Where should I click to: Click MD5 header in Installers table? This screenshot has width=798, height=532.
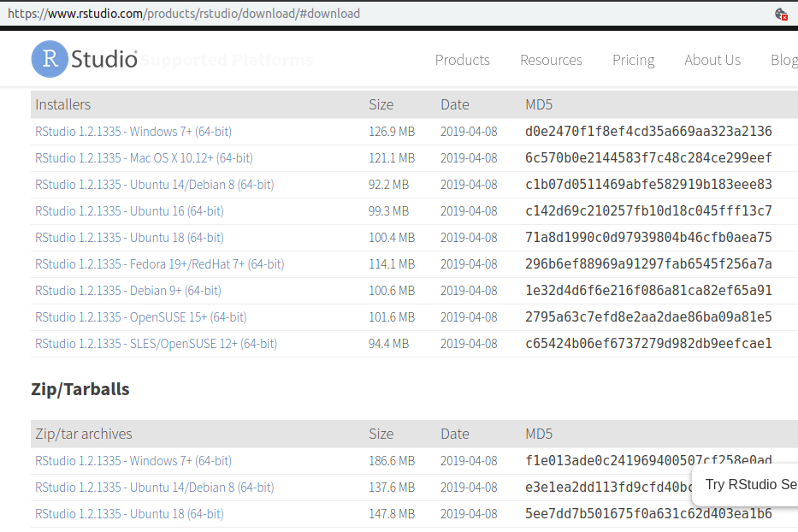[x=539, y=104]
